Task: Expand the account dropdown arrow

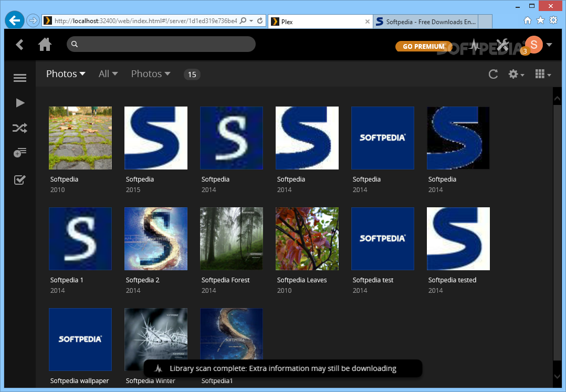Action: (549, 45)
